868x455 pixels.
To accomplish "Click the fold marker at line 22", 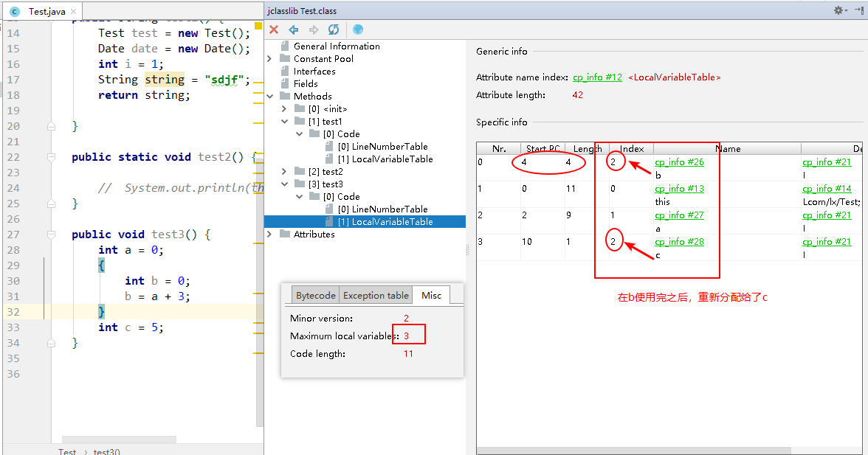I will [x=51, y=157].
